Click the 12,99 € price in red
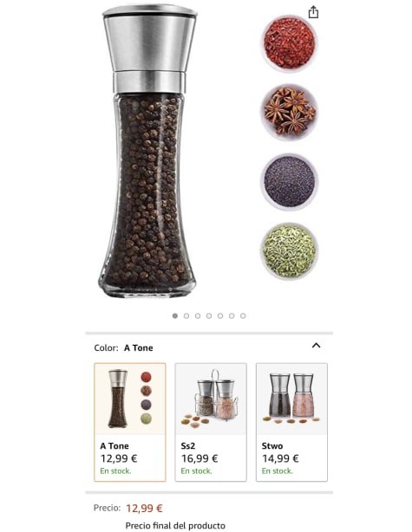 [144, 509]
